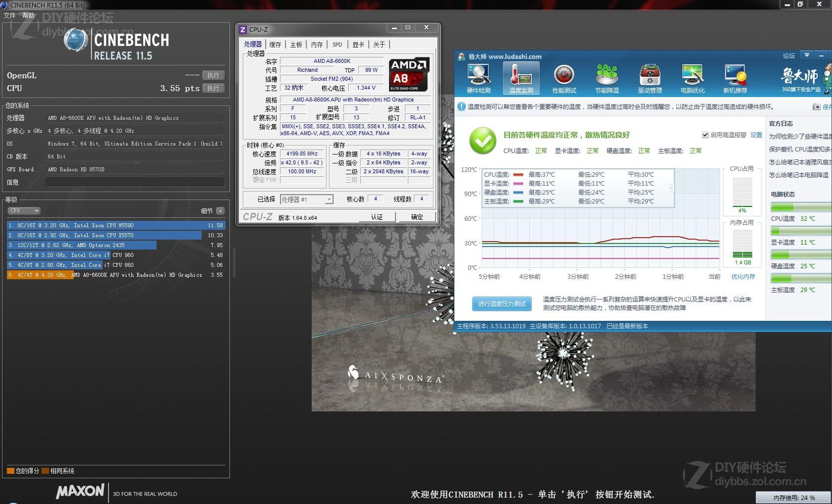Image resolution: width=832 pixels, height=504 pixels.
Task: Select the Core i7 860 ranking row
Action: click(x=116, y=265)
